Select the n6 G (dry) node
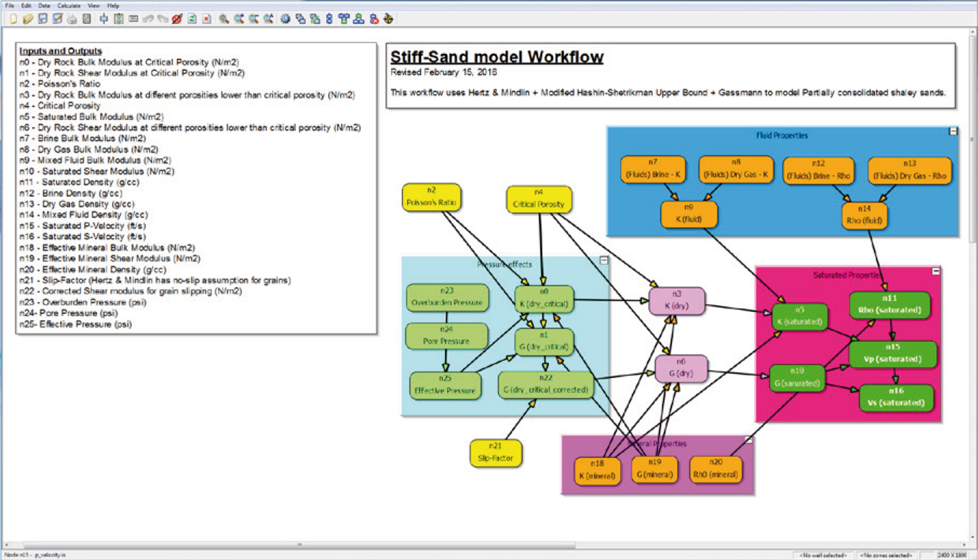Screen dimensions: 978x560 tap(681, 369)
